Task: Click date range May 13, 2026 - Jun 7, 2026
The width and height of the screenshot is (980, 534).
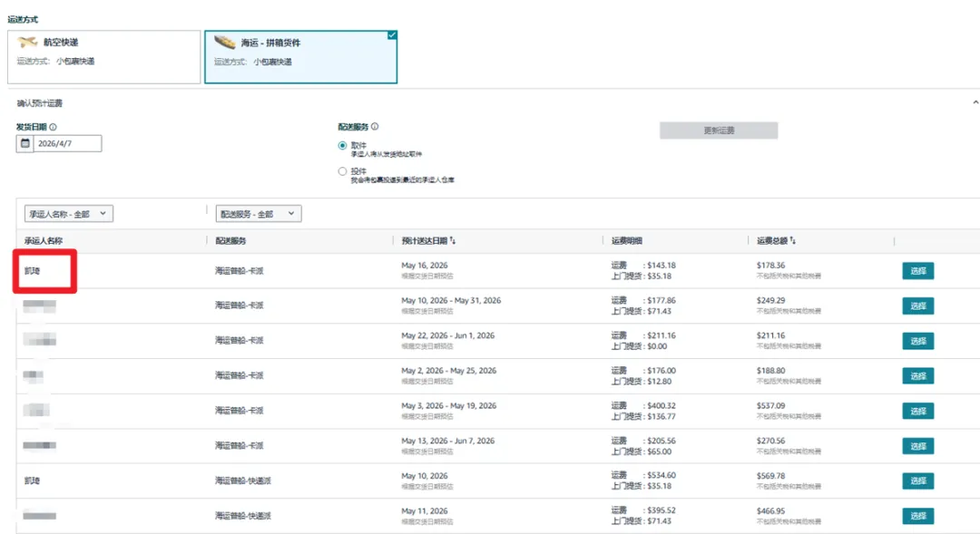Action: pyautogui.click(x=447, y=441)
